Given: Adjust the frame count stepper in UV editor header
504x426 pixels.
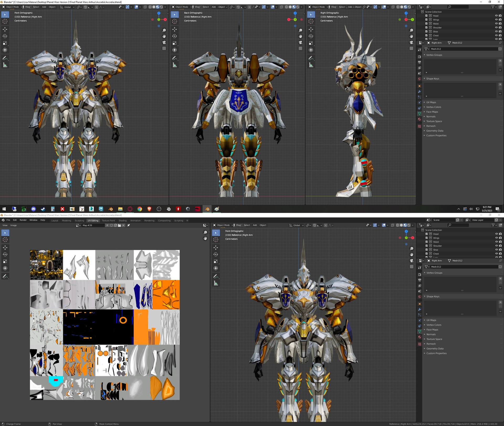Looking at the screenshot, I should (107, 225).
